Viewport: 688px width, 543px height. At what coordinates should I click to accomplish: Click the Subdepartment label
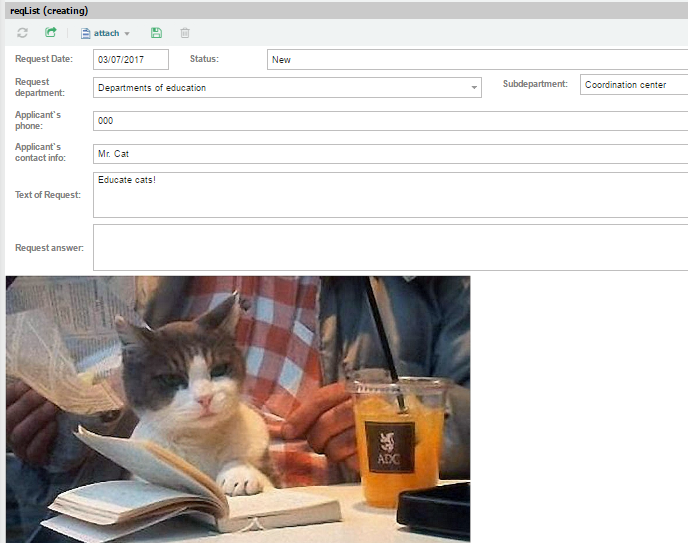(535, 84)
